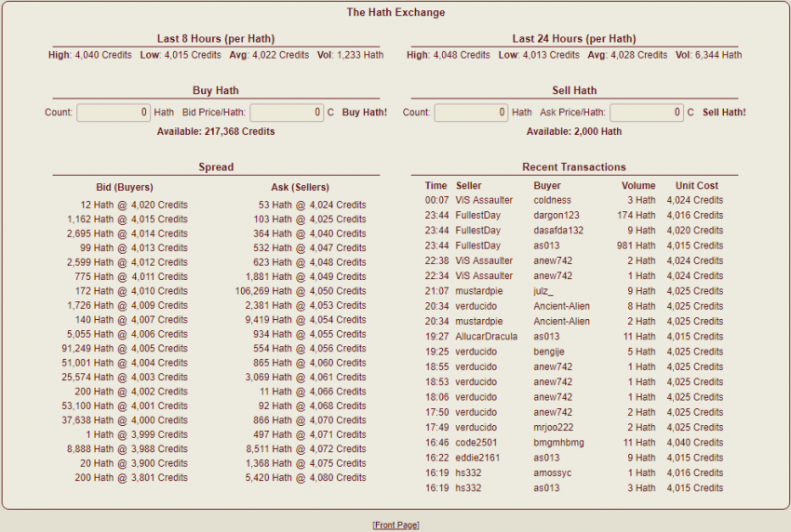Select the bid 99 Hath @ 4,013 Credits
Viewport: 791px width, 532px height.
(x=134, y=248)
